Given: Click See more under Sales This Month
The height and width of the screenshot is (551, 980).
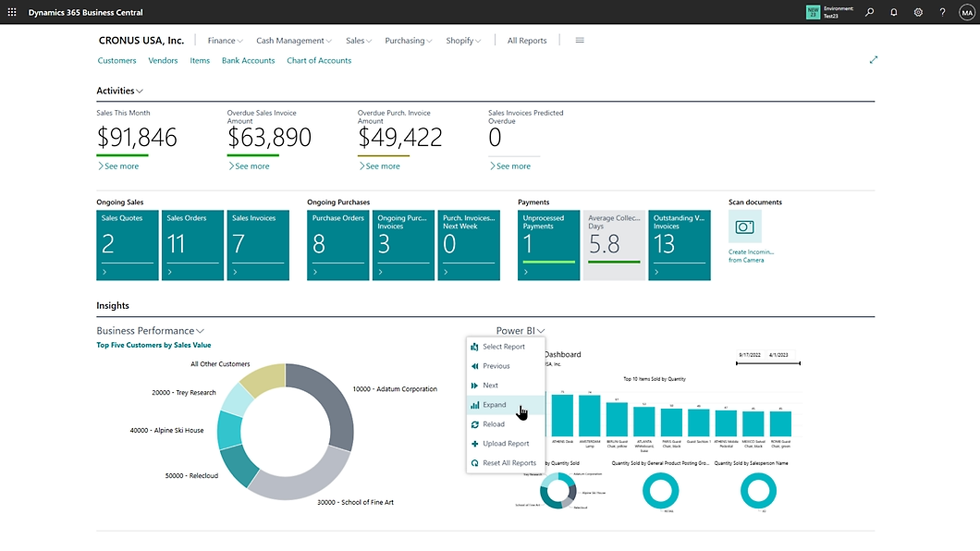Looking at the screenshot, I should pos(117,165).
